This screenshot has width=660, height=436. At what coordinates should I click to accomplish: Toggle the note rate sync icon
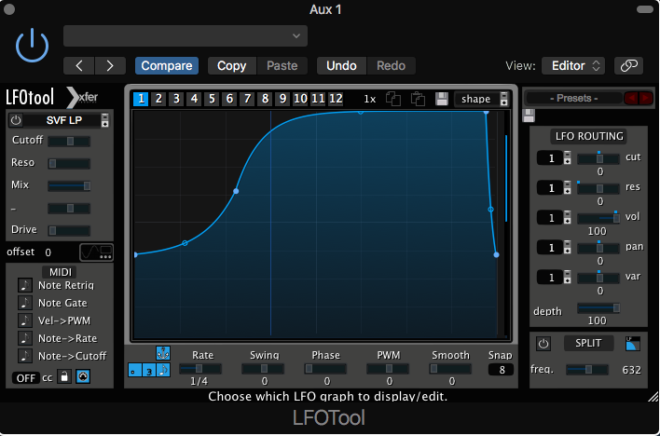point(163,370)
